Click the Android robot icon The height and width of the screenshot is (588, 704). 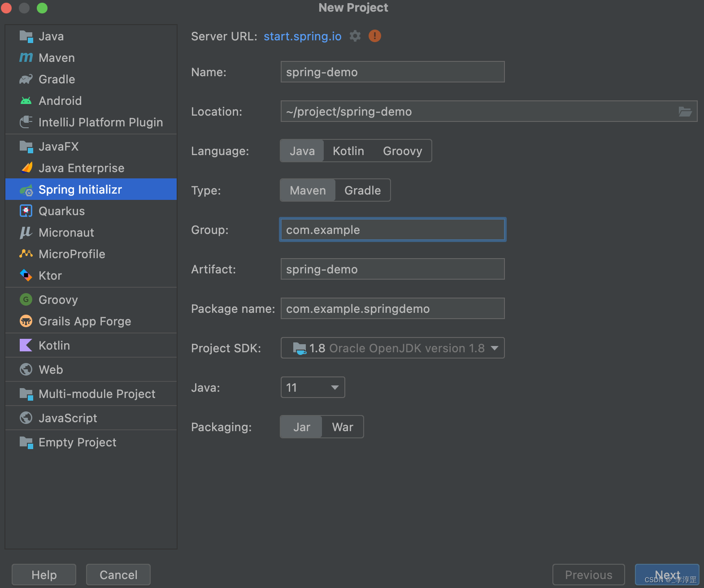pos(26,101)
